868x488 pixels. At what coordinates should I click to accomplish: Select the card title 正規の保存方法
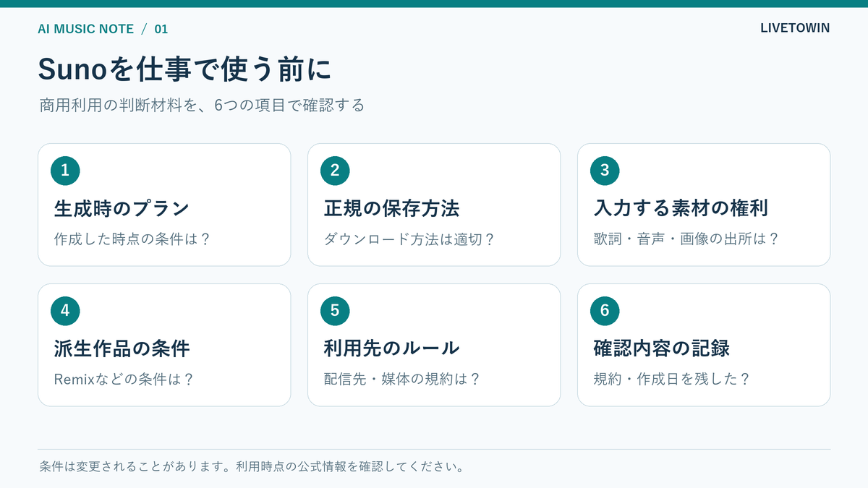click(391, 209)
